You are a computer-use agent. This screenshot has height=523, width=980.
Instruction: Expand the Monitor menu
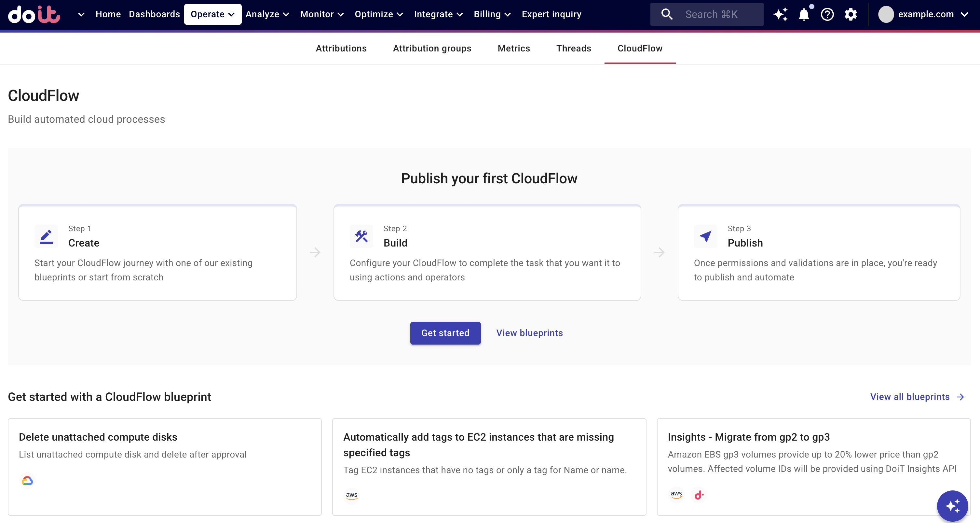(322, 14)
